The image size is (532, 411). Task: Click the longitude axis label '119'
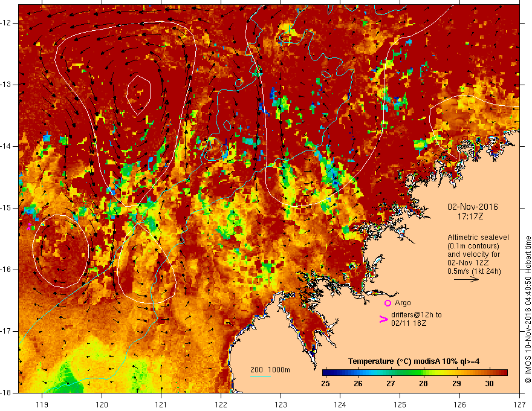coord(42,404)
